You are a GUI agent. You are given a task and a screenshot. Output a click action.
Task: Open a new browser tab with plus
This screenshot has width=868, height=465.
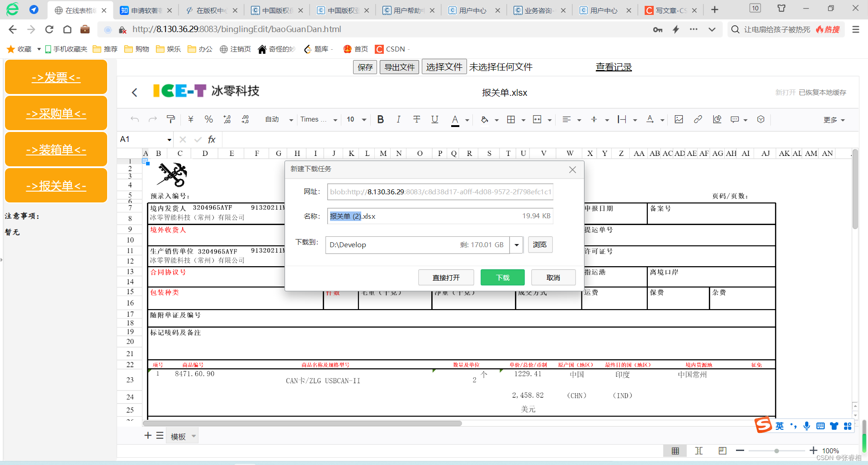(x=715, y=10)
